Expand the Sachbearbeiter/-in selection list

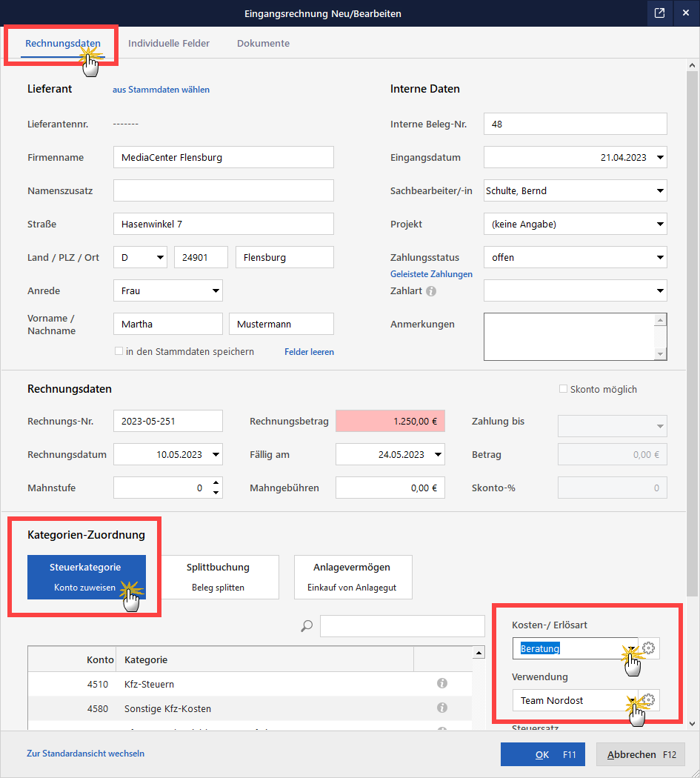660,190
